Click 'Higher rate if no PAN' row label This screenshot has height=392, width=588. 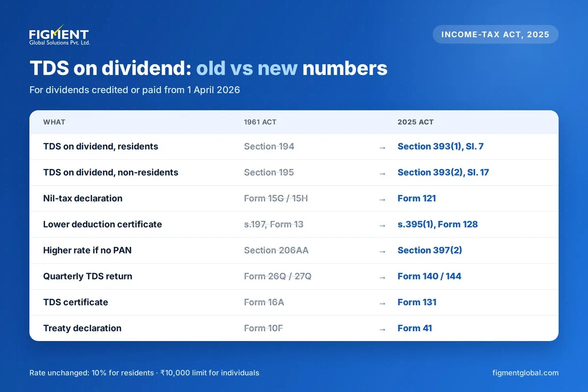[87, 250]
